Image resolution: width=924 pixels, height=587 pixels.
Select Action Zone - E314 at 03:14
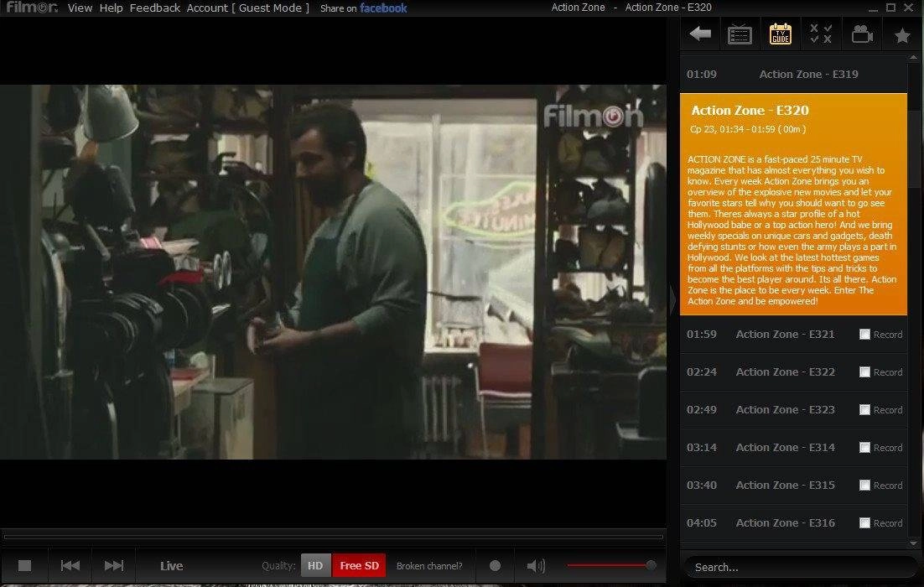793,447
